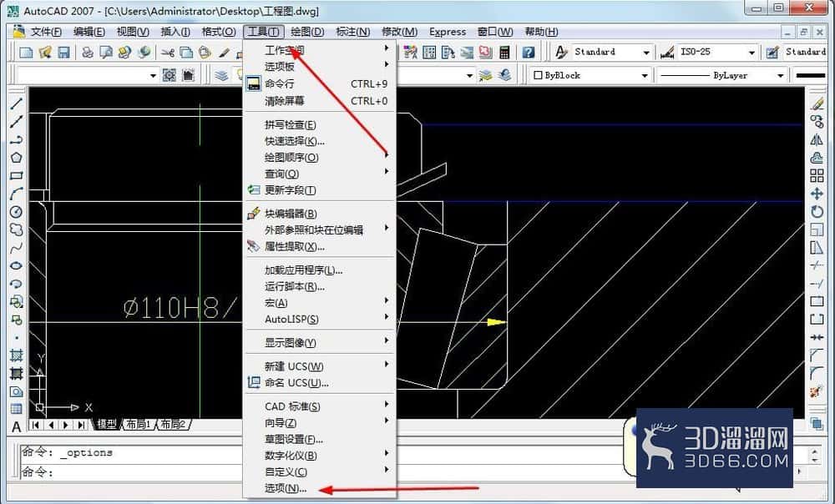This screenshot has height=504, width=835.
Task: Open the ByBlock color dropdown
Action: point(644,76)
